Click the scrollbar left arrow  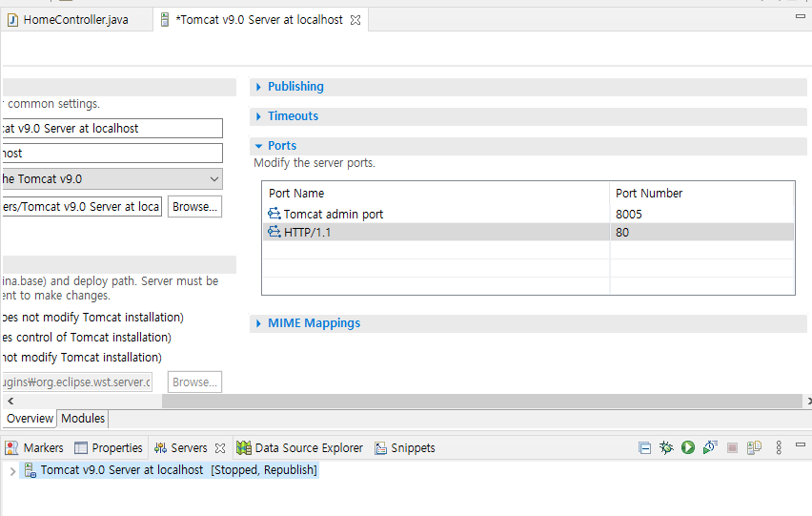point(10,401)
